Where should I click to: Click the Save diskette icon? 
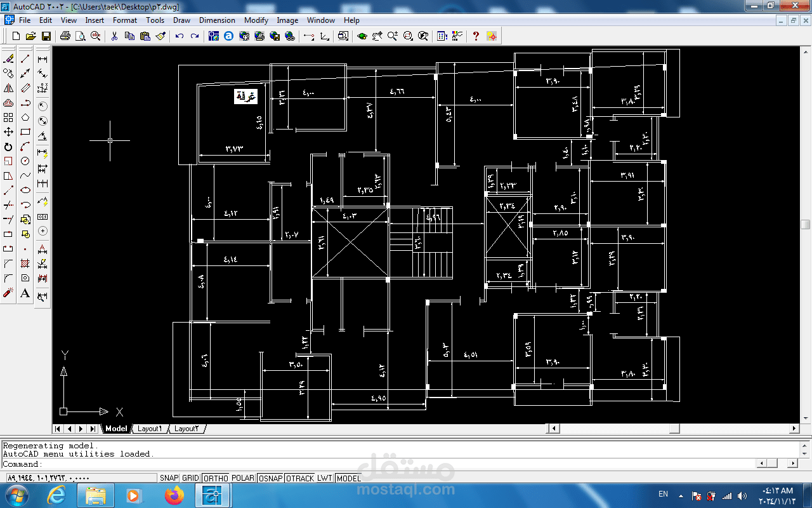pyautogui.click(x=46, y=36)
